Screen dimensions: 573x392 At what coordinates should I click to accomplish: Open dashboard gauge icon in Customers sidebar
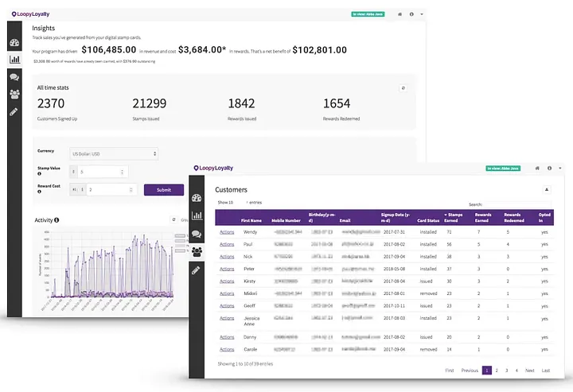point(197,198)
